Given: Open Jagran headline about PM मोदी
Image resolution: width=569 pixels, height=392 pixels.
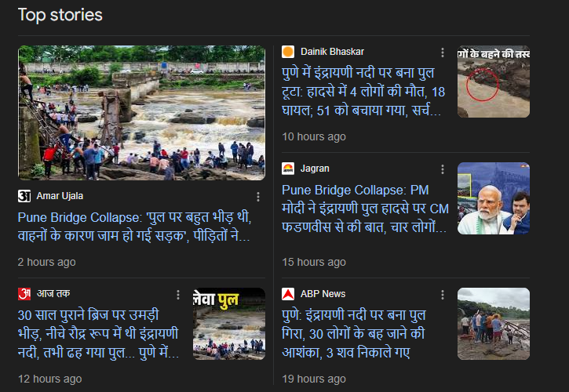Looking at the screenshot, I should [365, 209].
